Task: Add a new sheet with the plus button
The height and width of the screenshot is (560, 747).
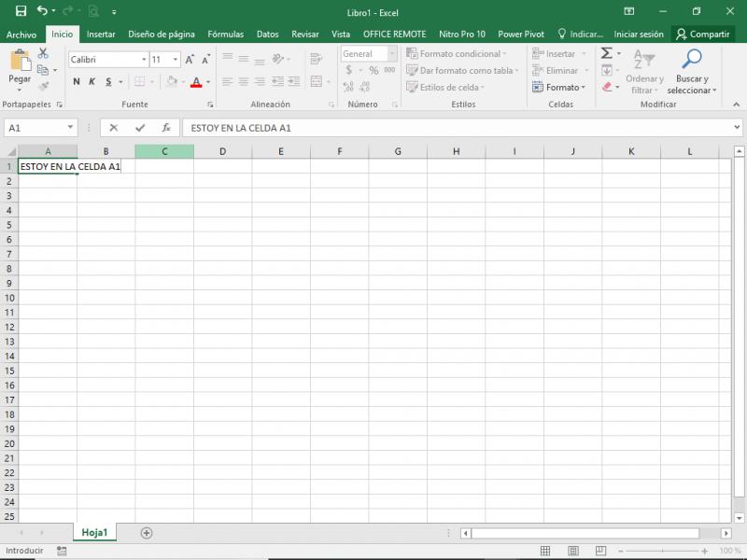Action: tap(146, 531)
